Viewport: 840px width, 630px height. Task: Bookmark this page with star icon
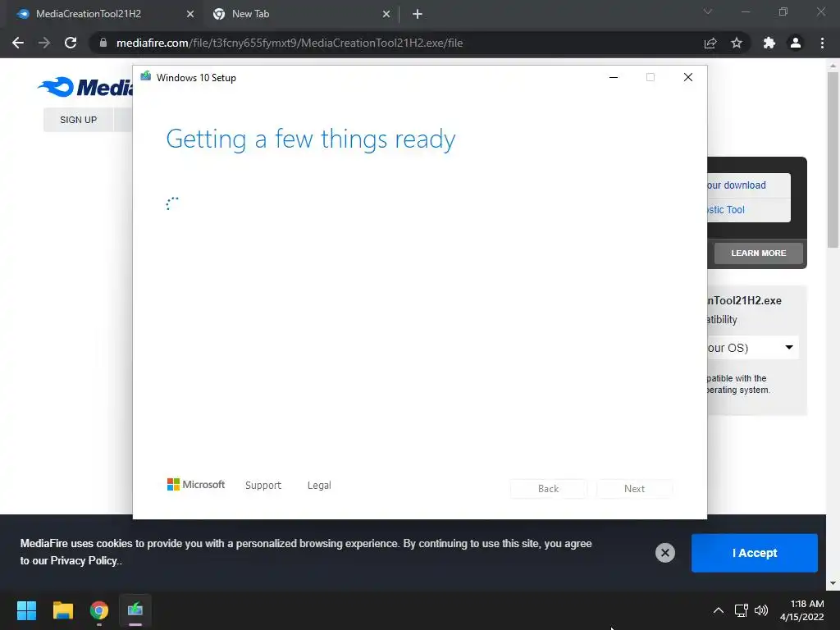coord(737,43)
